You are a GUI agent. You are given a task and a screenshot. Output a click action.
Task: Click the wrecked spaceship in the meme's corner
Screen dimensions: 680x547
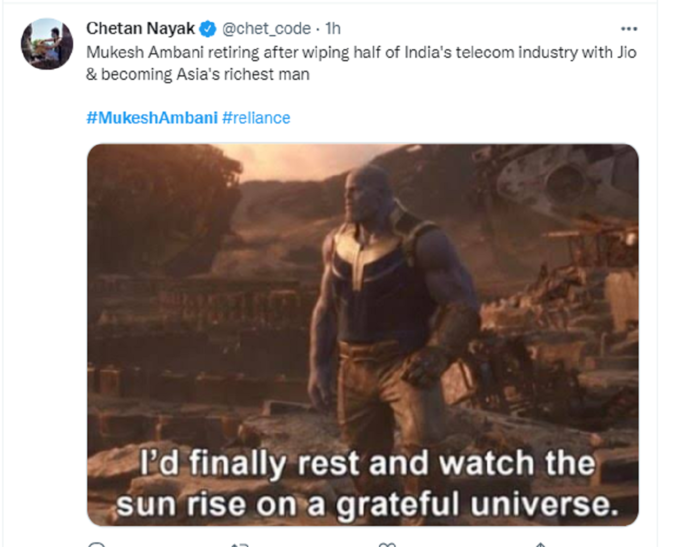(x=564, y=180)
